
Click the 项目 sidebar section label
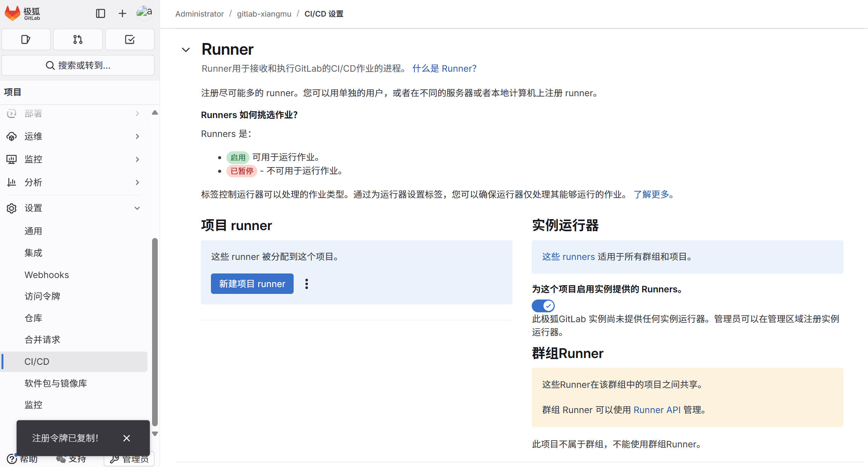(x=12, y=92)
